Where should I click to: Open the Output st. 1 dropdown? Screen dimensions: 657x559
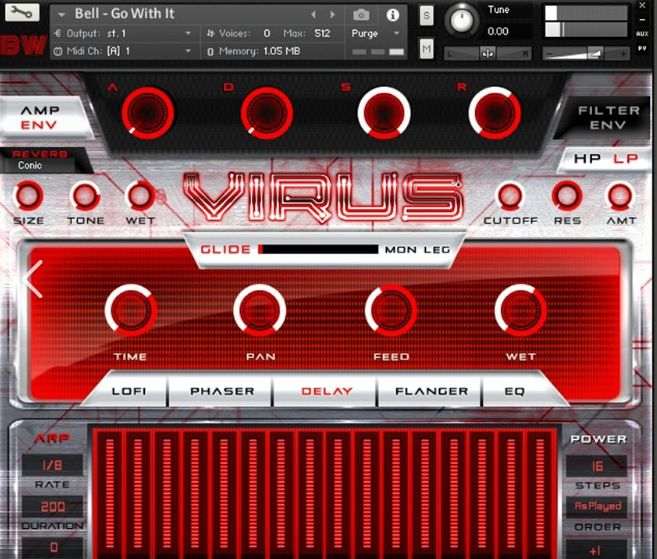[x=124, y=33]
